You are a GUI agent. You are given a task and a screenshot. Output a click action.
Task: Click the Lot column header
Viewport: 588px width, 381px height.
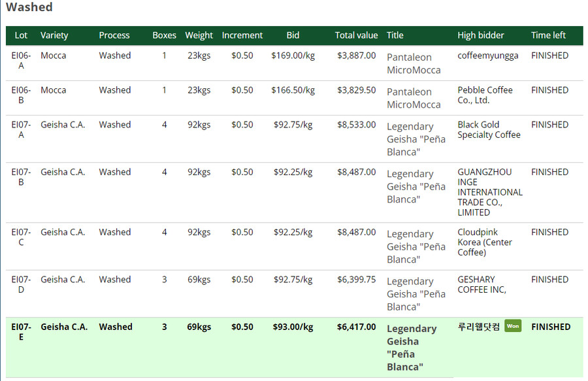21,35
